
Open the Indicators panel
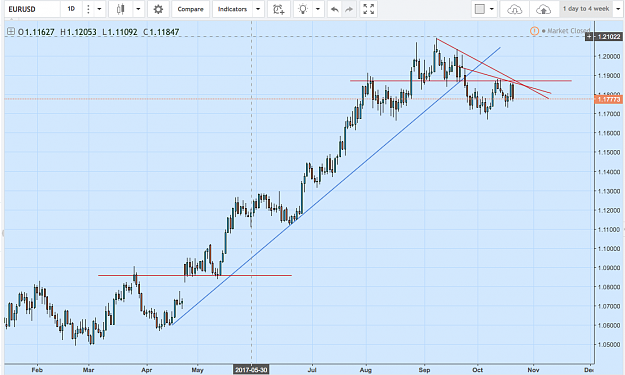(x=232, y=9)
